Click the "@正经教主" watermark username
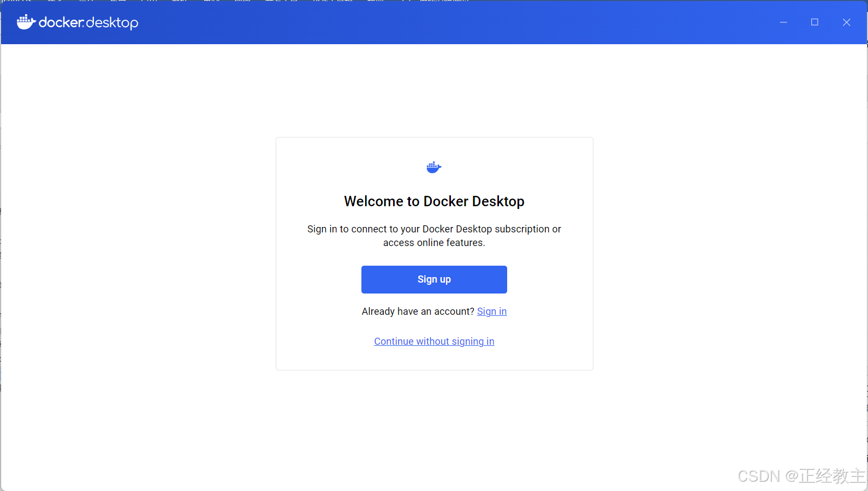Image resolution: width=868 pixels, height=491 pixels. point(825,476)
